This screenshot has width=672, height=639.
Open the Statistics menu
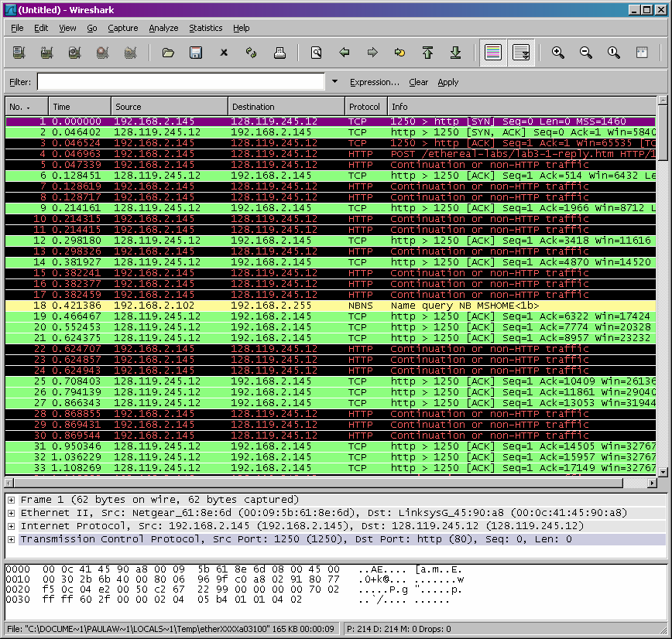coord(205,28)
